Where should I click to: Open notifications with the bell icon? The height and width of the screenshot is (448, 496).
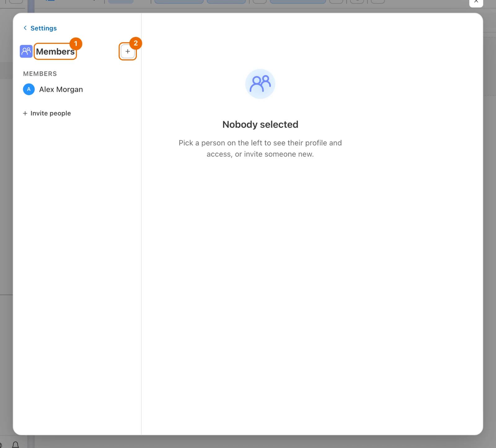pos(15,445)
